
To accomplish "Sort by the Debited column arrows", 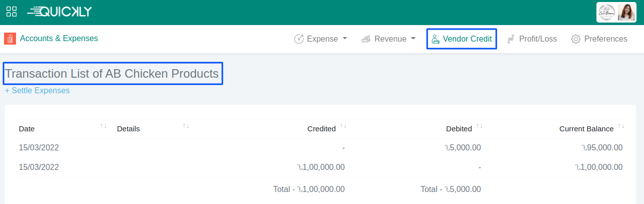I will pyautogui.click(x=479, y=126).
